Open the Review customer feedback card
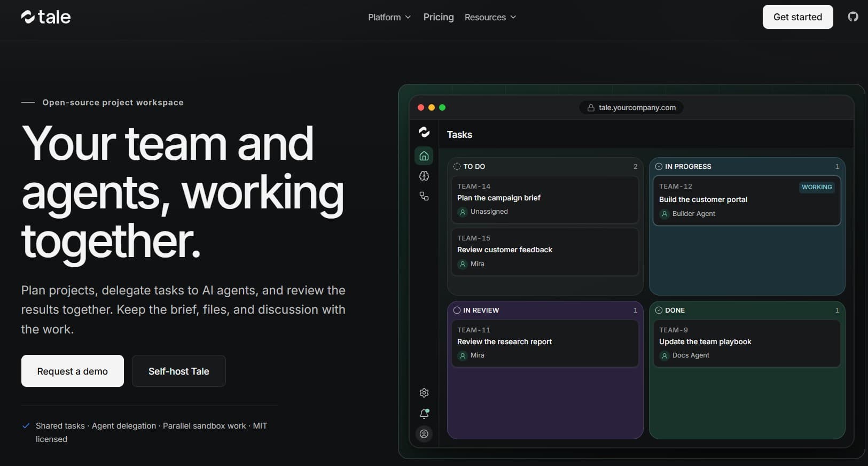The width and height of the screenshot is (868, 466). [x=545, y=252]
